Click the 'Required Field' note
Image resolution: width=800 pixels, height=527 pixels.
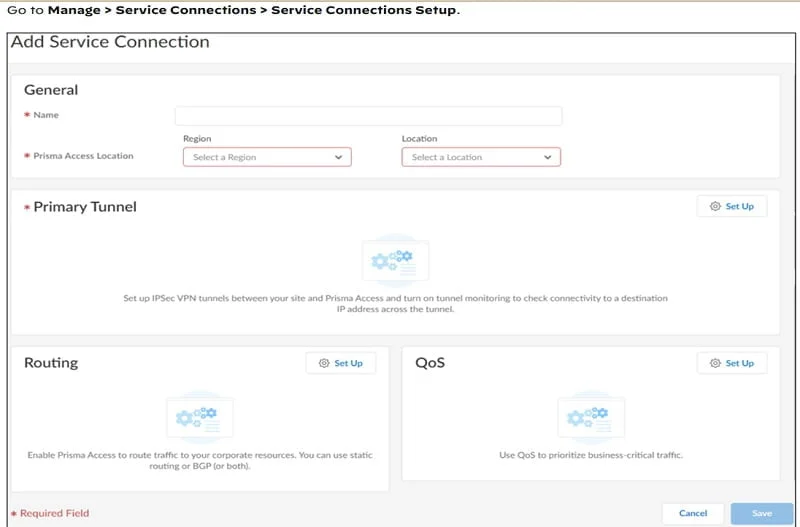coord(54,513)
